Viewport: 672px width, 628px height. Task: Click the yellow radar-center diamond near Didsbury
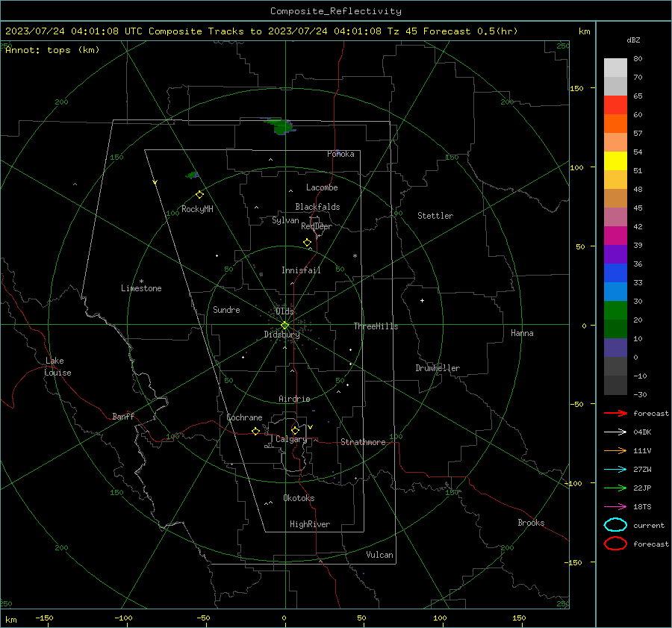click(285, 326)
